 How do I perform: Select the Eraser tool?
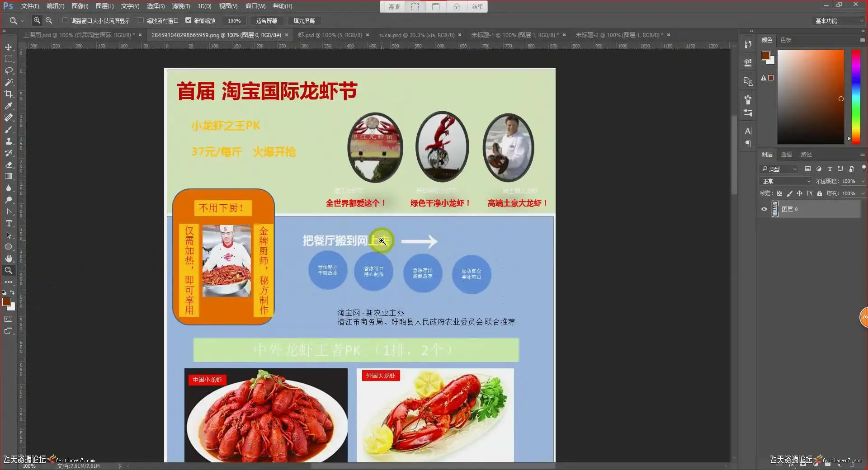tap(9, 165)
